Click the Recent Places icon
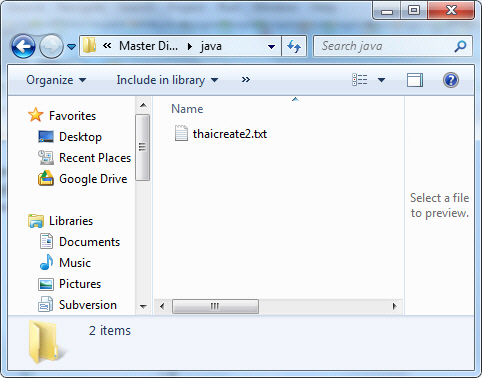This screenshot has width=482, height=378. (46, 158)
